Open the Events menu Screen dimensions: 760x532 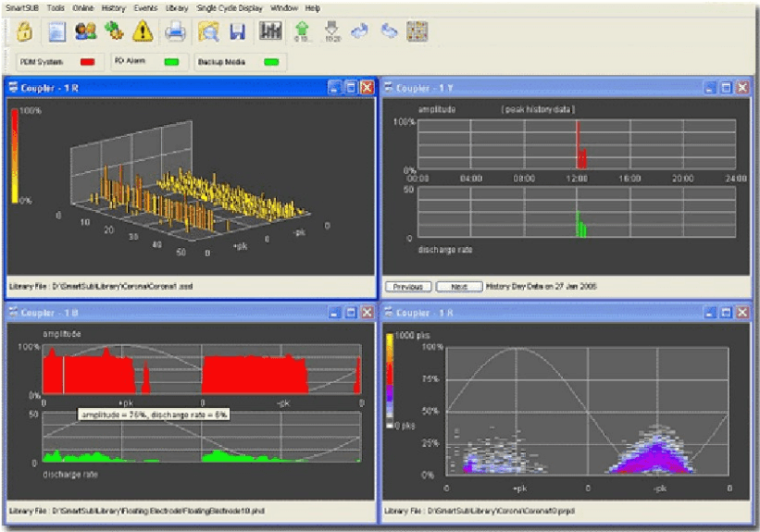[145, 7]
